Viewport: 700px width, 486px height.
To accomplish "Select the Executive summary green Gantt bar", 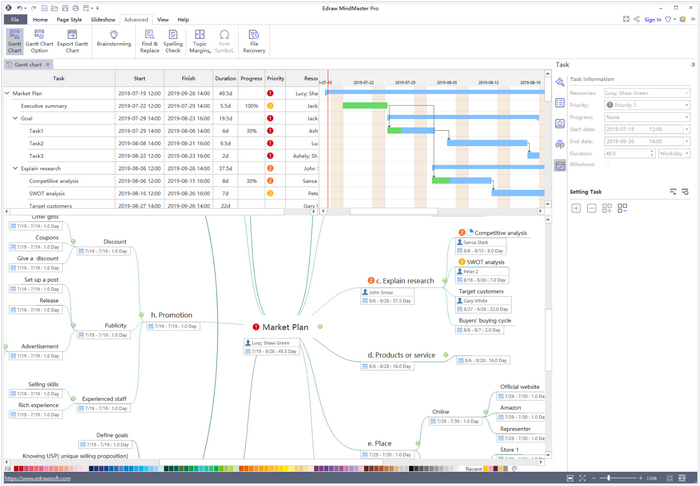I will [x=365, y=105].
